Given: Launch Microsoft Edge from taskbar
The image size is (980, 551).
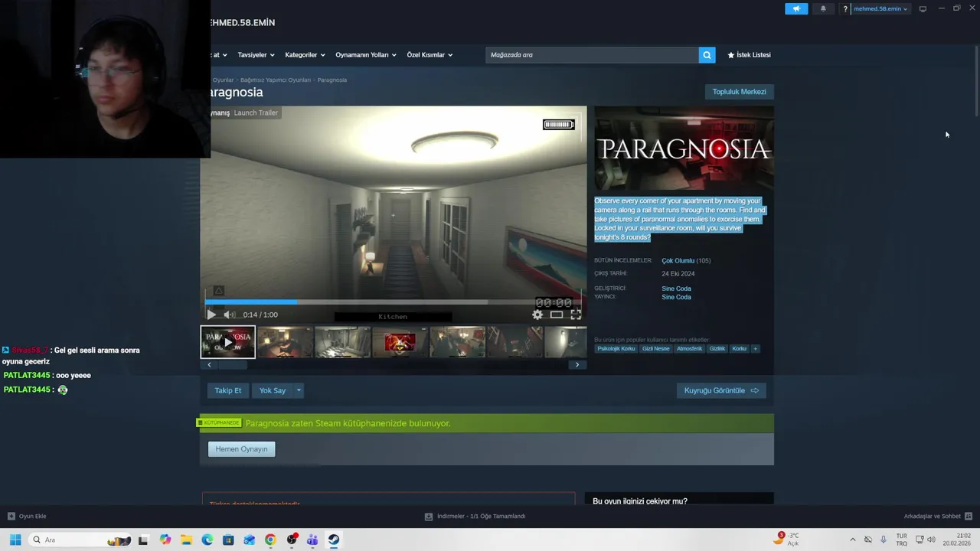Looking at the screenshot, I should (x=207, y=540).
